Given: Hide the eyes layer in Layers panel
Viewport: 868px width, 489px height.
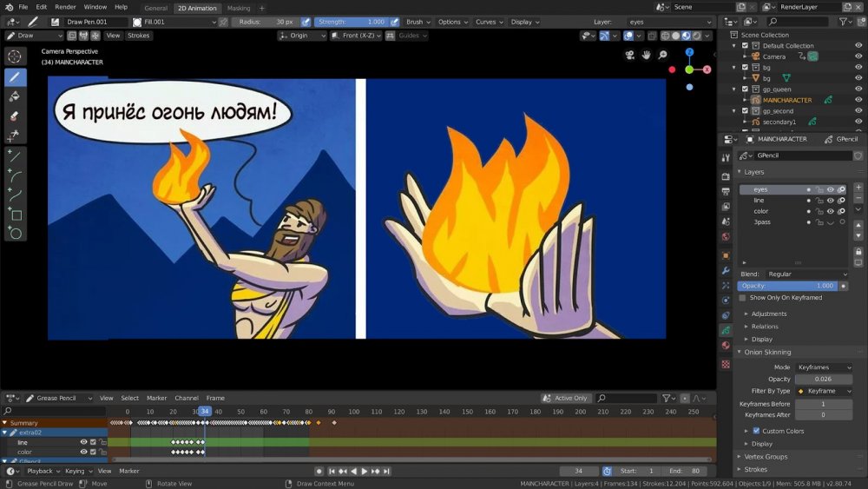Looking at the screenshot, I should click(831, 189).
